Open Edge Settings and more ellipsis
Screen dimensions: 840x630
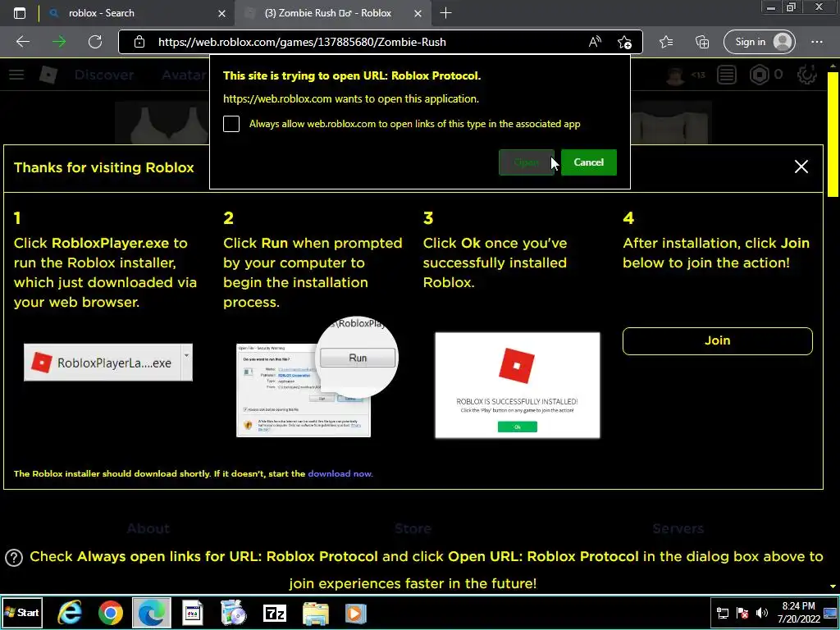click(x=816, y=42)
